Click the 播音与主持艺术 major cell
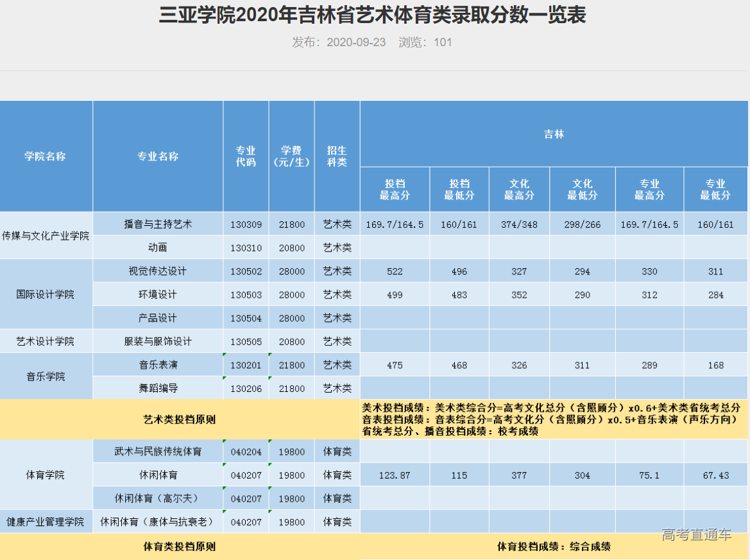 click(x=158, y=225)
